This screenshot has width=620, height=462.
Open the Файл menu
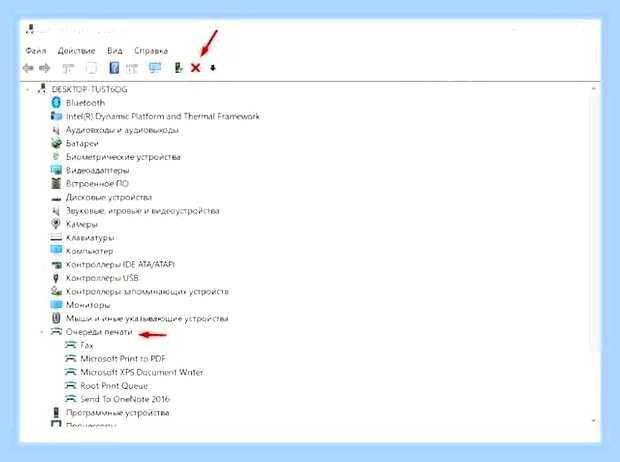[x=36, y=51]
